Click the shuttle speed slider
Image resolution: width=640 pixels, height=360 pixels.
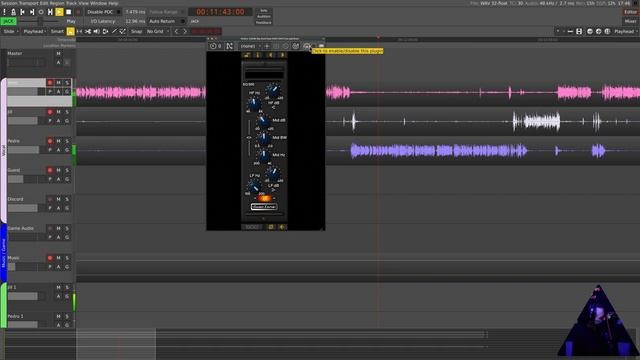[x=40, y=21]
